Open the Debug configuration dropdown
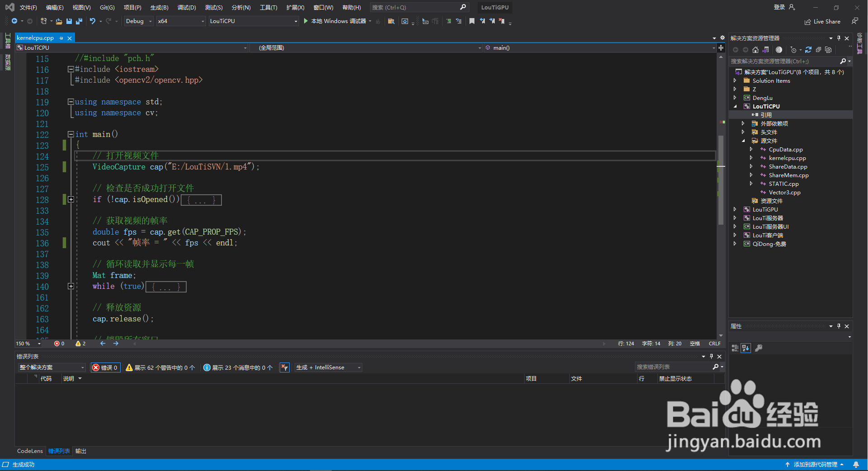 coord(138,21)
